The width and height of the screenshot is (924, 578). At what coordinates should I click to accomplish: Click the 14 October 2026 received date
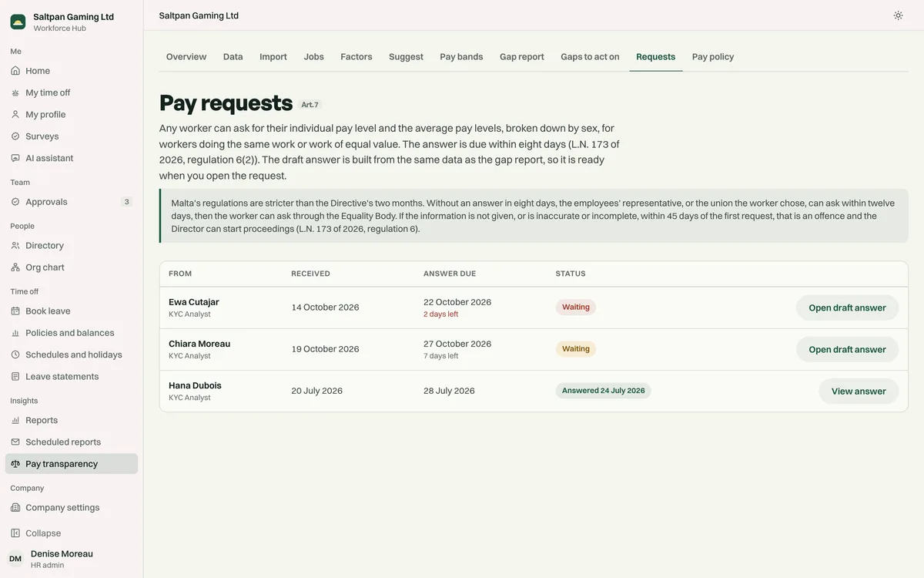325,307
